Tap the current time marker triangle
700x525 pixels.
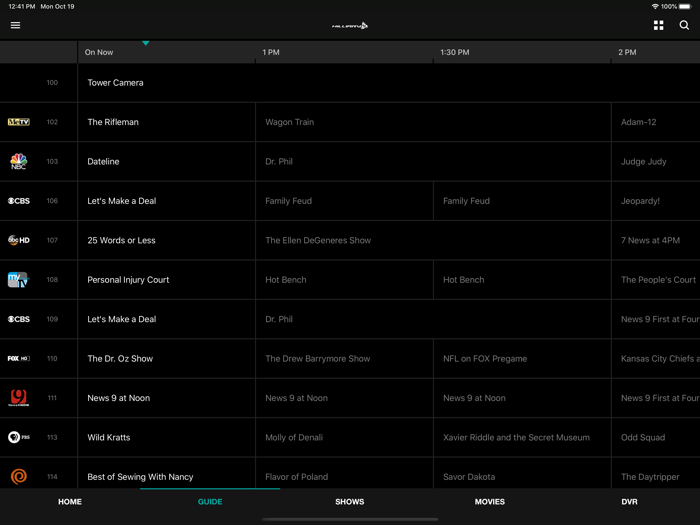click(146, 43)
